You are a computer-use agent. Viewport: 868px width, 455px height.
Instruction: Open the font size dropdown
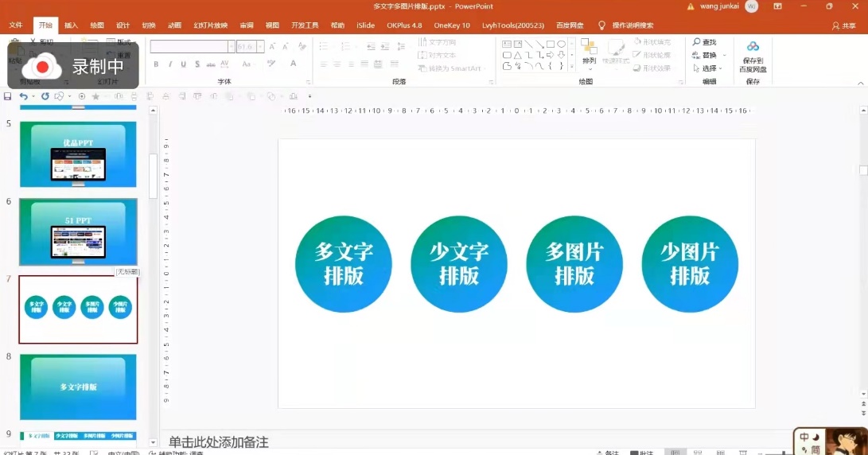[262, 47]
